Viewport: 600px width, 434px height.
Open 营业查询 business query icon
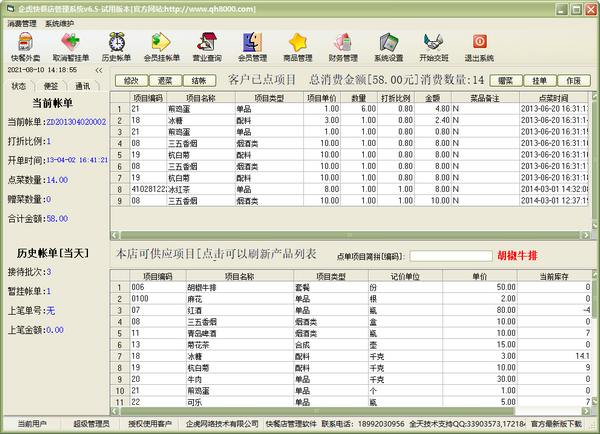point(208,46)
